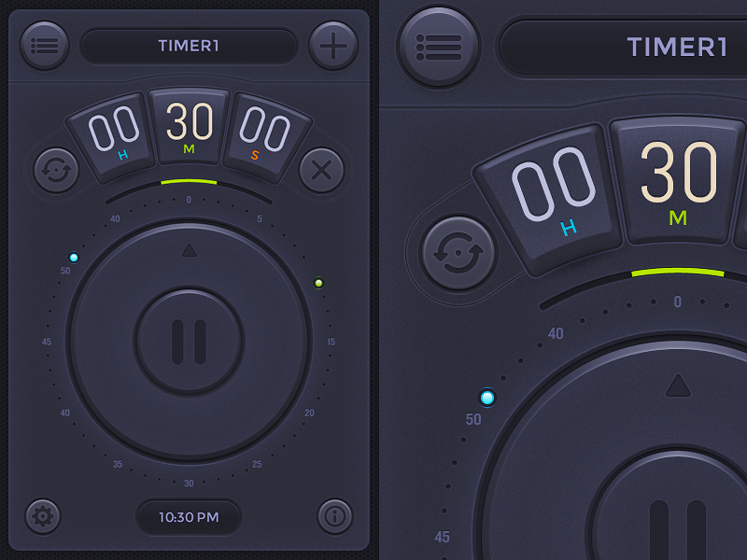747x560 pixels.
Task: Click the 25 mark on the left dial
Action: point(257,464)
